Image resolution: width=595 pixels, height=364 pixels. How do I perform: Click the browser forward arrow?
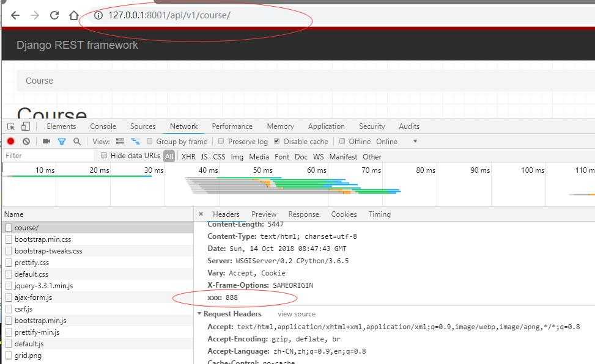tap(35, 15)
